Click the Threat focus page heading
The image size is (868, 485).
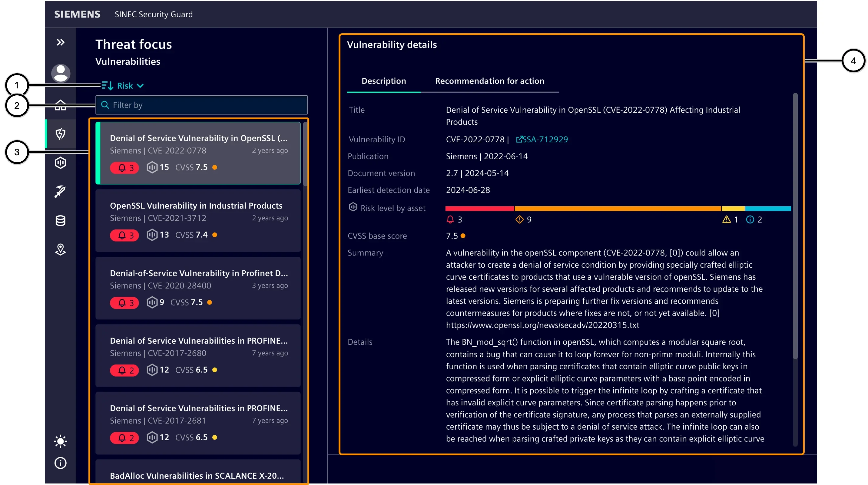[134, 44]
